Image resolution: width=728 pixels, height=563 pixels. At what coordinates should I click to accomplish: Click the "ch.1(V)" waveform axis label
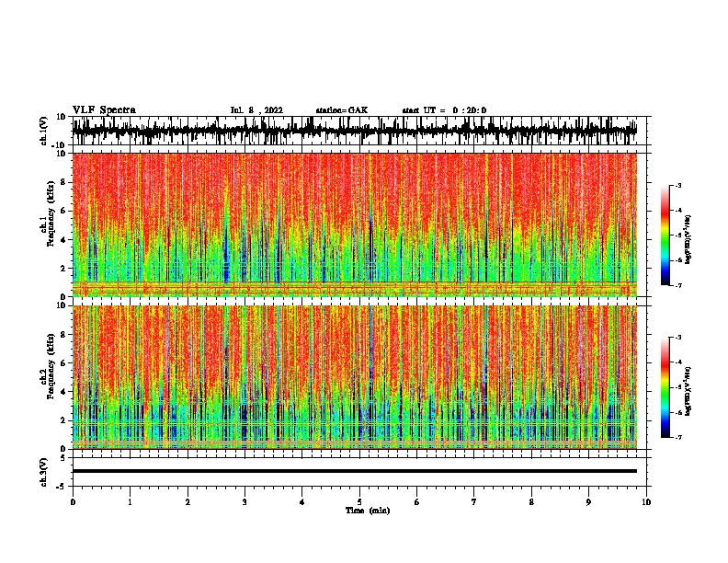[x=44, y=131]
